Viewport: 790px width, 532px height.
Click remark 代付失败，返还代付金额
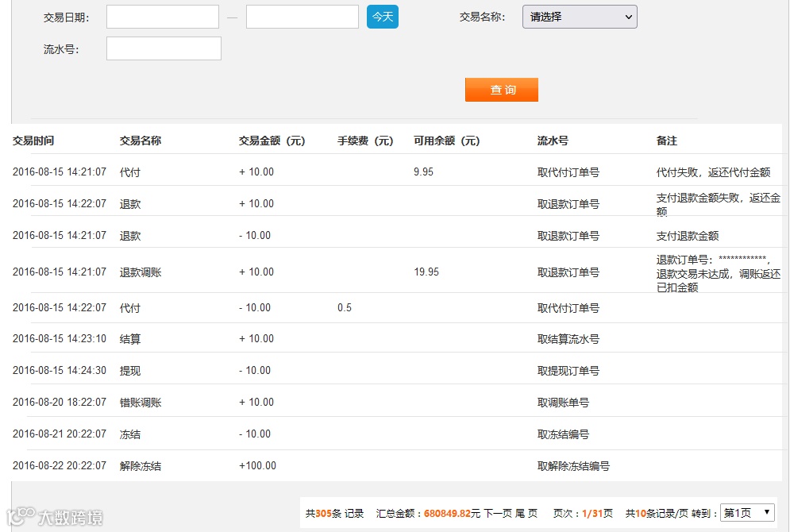(x=714, y=172)
